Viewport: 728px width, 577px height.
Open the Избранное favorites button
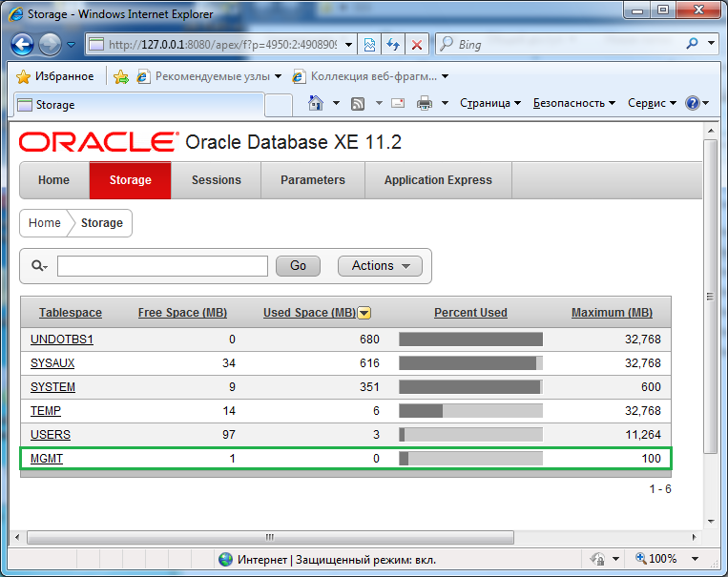point(54,76)
